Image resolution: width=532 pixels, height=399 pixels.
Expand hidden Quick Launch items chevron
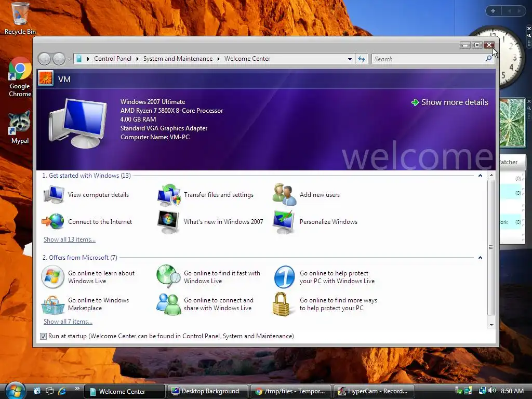tap(77, 389)
